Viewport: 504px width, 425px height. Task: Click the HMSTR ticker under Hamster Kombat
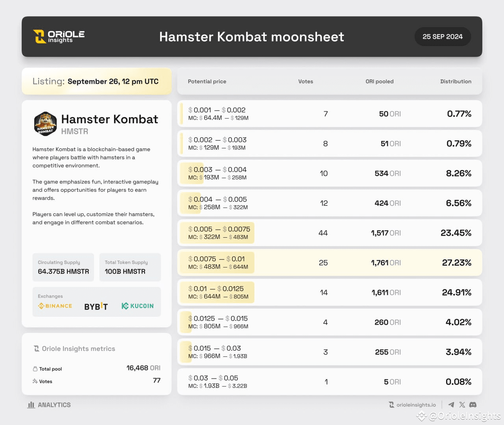[x=74, y=131]
